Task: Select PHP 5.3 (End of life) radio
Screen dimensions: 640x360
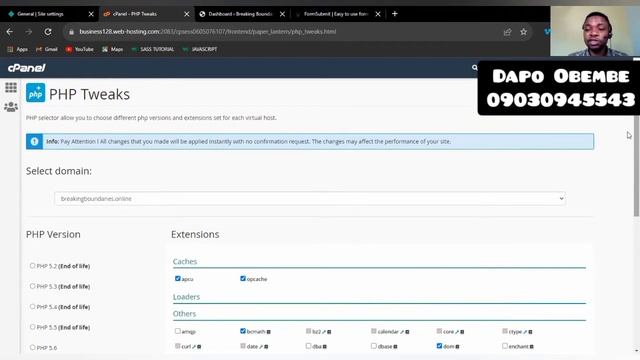Action: pos(32,286)
